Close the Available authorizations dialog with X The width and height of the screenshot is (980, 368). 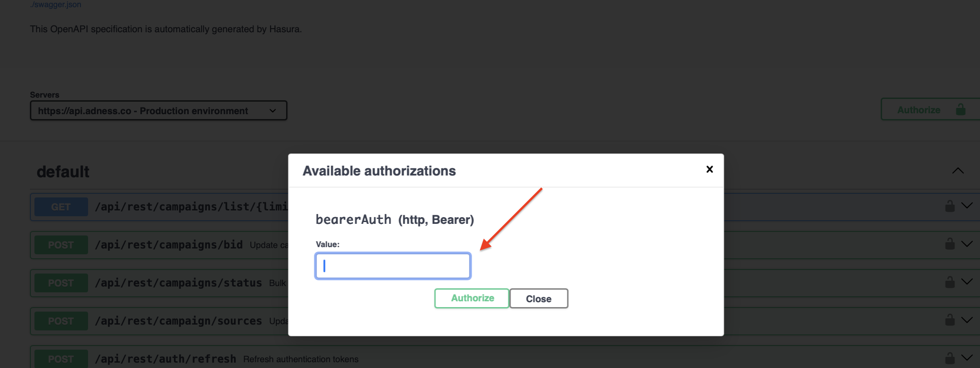(x=709, y=169)
